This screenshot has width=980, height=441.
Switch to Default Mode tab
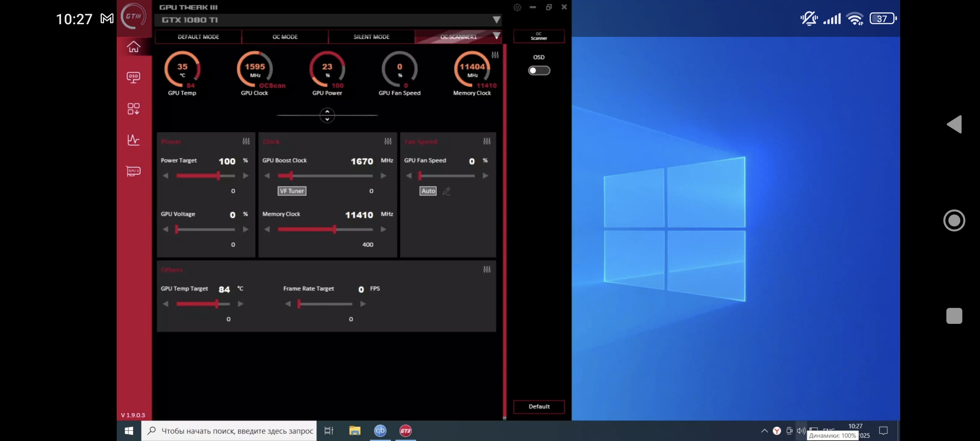point(198,37)
